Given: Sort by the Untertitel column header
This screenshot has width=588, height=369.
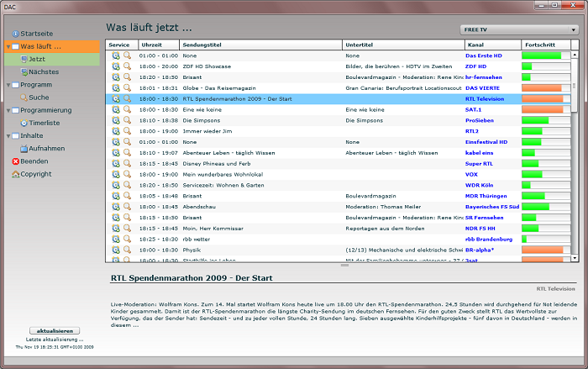Looking at the screenshot, I should point(403,45).
